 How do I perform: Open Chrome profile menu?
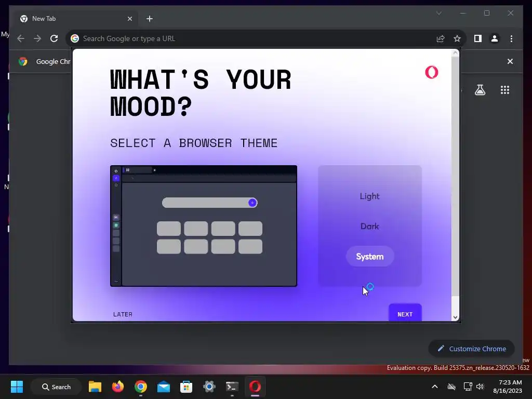[495, 38]
